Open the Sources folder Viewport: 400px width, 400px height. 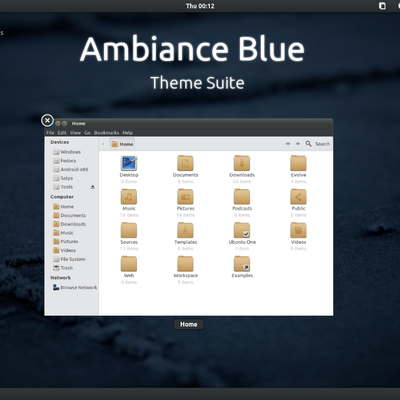coord(129,230)
